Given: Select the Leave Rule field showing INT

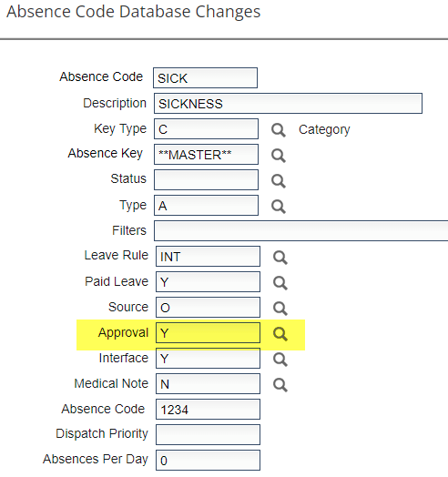Looking at the screenshot, I should pos(209,256).
